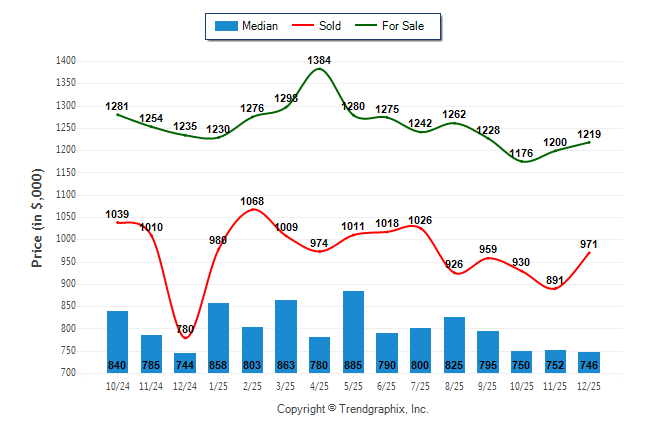Click the 8/25 median bar labeled 825
The height and width of the screenshot is (434, 646).
tap(454, 344)
